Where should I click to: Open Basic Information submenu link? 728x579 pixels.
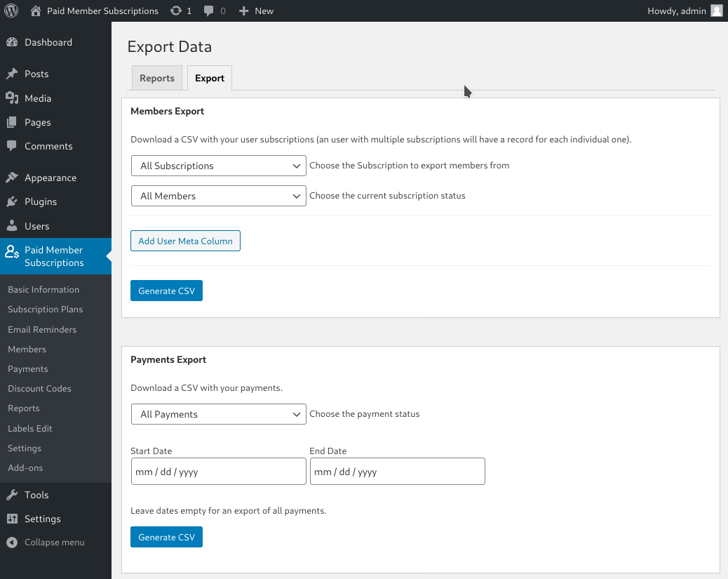[43, 289]
